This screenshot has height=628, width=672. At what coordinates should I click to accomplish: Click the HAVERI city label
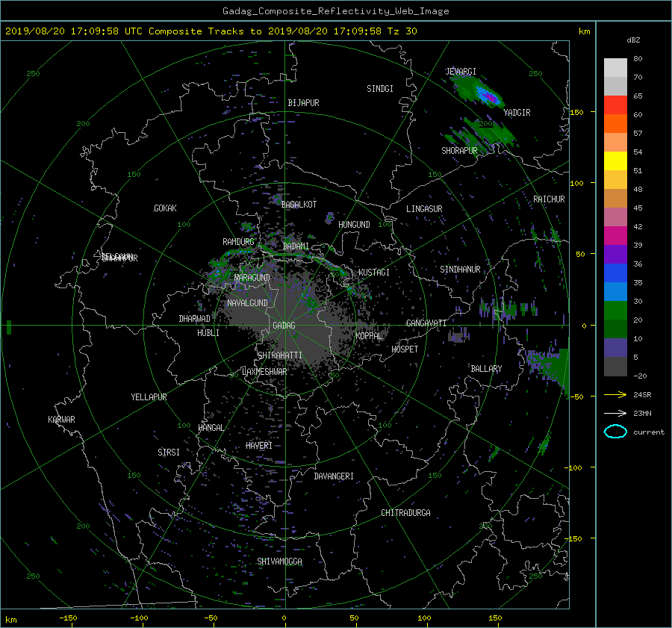(259, 446)
